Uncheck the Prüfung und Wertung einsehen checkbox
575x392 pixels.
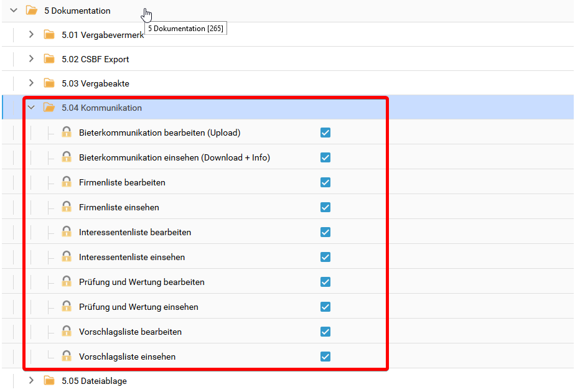pos(325,307)
